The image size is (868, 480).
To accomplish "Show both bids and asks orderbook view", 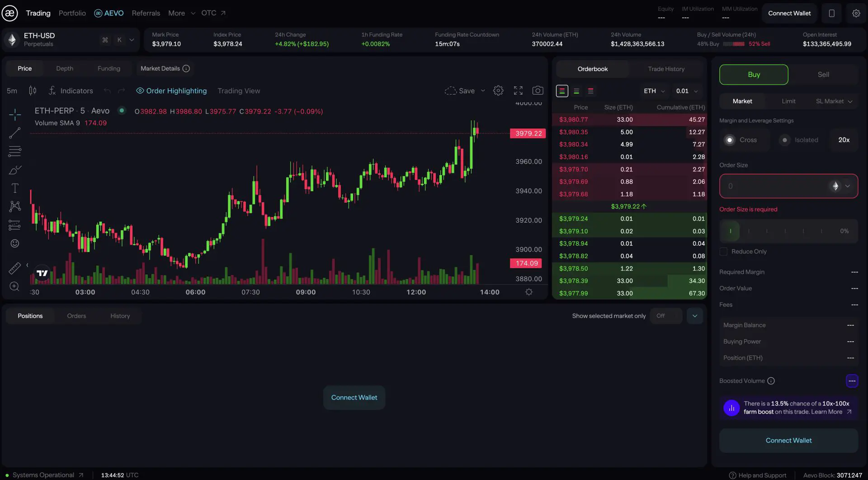I will (562, 91).
